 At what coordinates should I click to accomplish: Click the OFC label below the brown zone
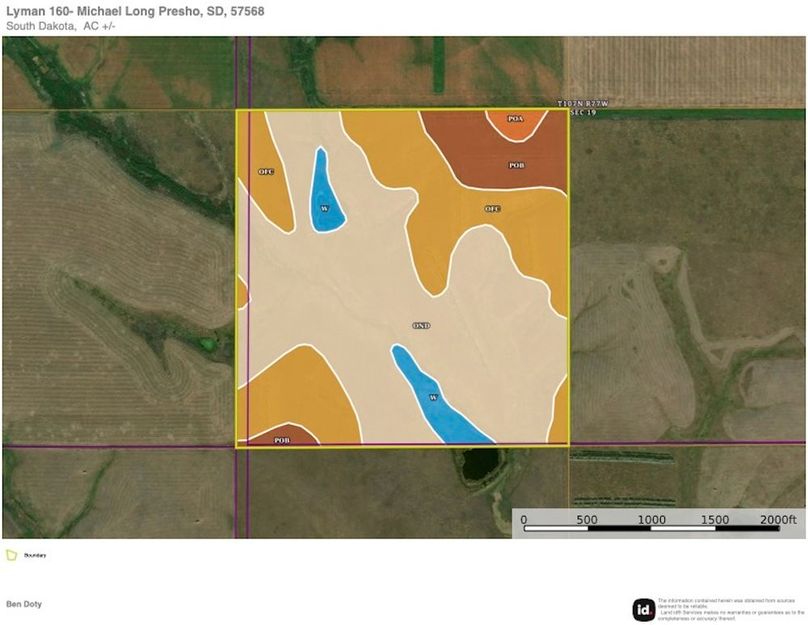coord(492,209)
